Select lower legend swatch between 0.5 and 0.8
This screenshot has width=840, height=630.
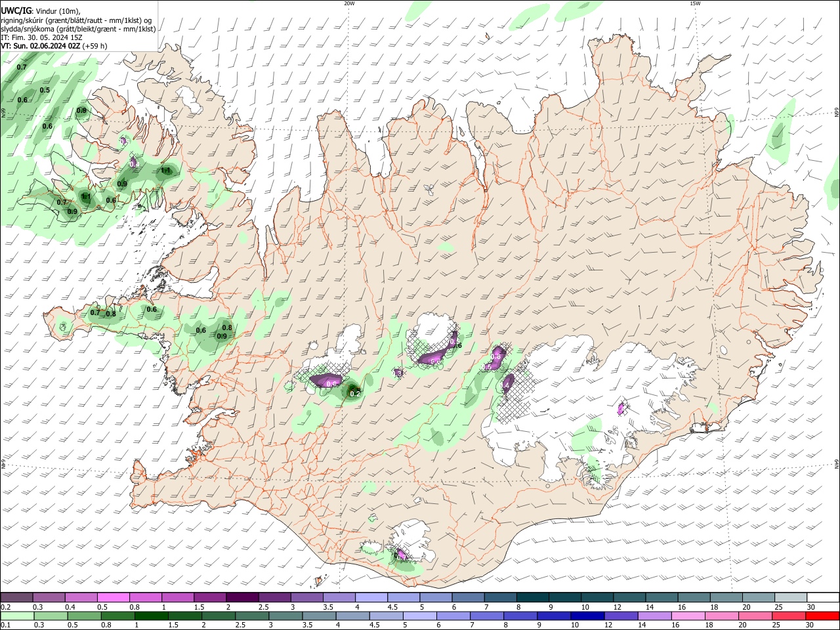(84, 616)
